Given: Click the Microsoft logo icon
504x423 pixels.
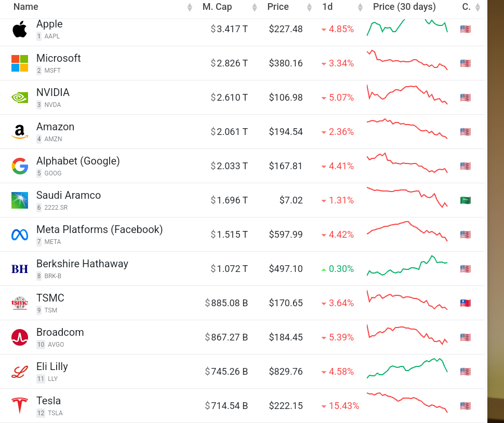Looking at the screenshot, I should (x=20, y=63).
